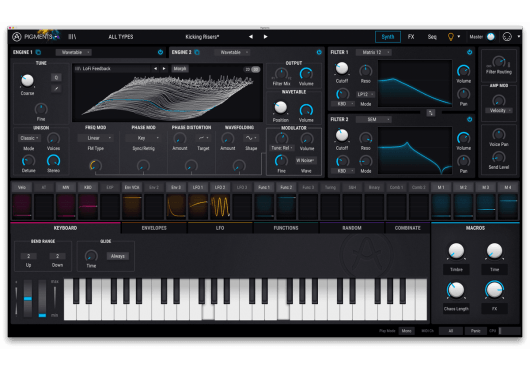Viewport: 530px width, 371px height.
Task: Open Filter 1 Matrix 12 type dropdown
Action: coord(374,52)
